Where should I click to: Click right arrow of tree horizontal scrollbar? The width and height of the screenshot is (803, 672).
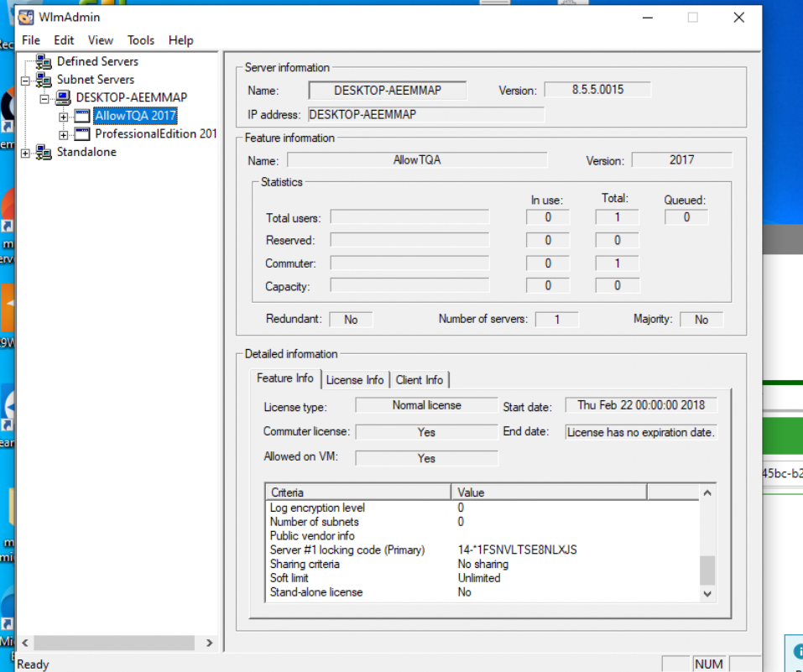coord(209,643)
